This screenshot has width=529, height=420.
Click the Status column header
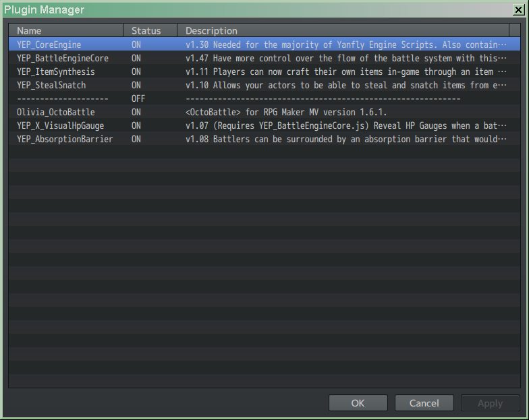point(150,31)
